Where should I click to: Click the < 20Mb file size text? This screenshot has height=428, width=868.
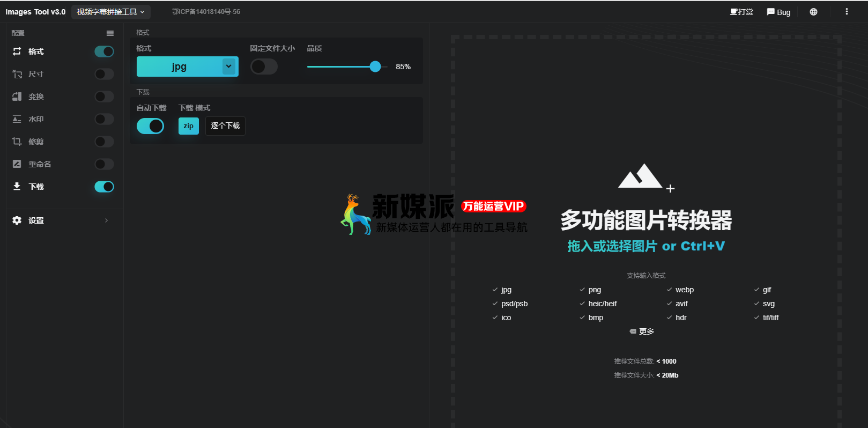point(667,375)
